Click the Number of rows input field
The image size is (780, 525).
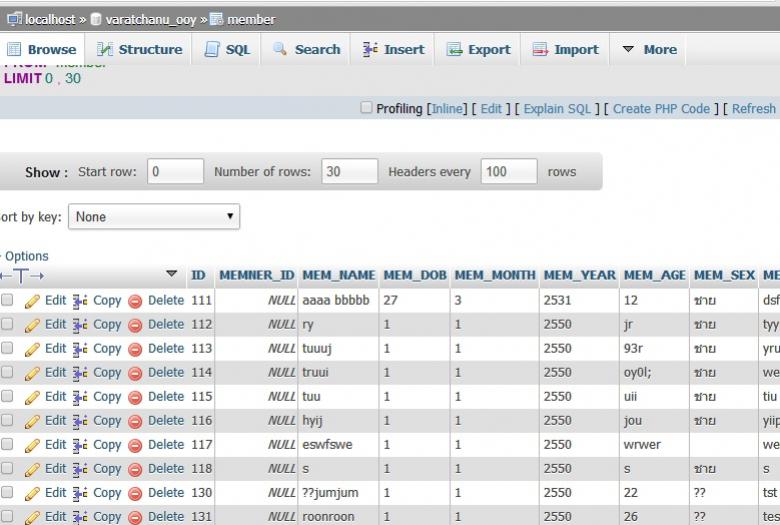(350, 171)
